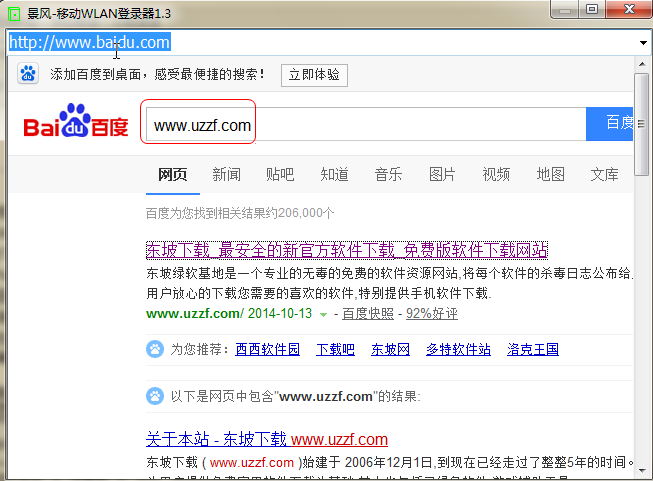Close the WLAN登录器 window
Screen dimensions: 653x481
click(629, 10)
